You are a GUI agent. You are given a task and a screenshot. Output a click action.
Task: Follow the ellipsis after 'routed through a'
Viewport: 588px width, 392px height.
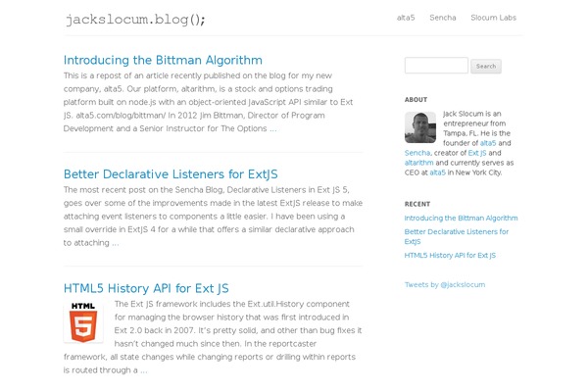click(144, 370)
